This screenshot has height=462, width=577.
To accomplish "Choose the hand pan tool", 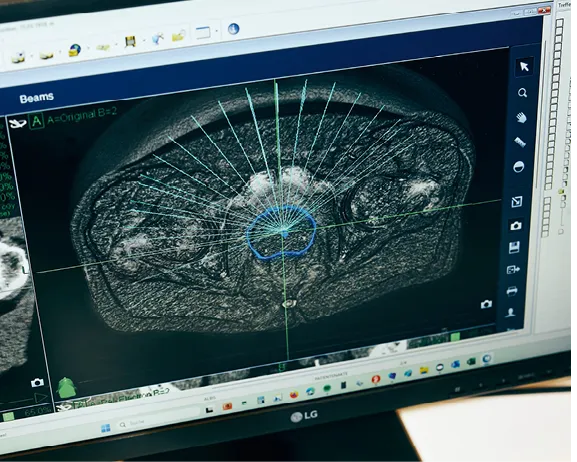I will [521, 118].
